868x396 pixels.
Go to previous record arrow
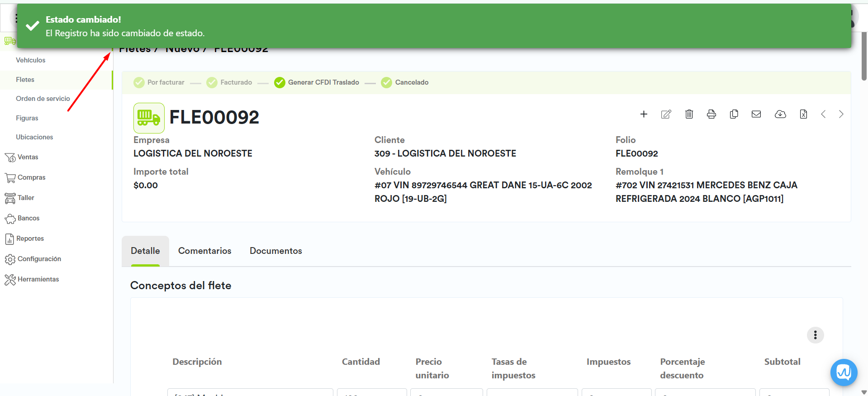pos(823,114)
